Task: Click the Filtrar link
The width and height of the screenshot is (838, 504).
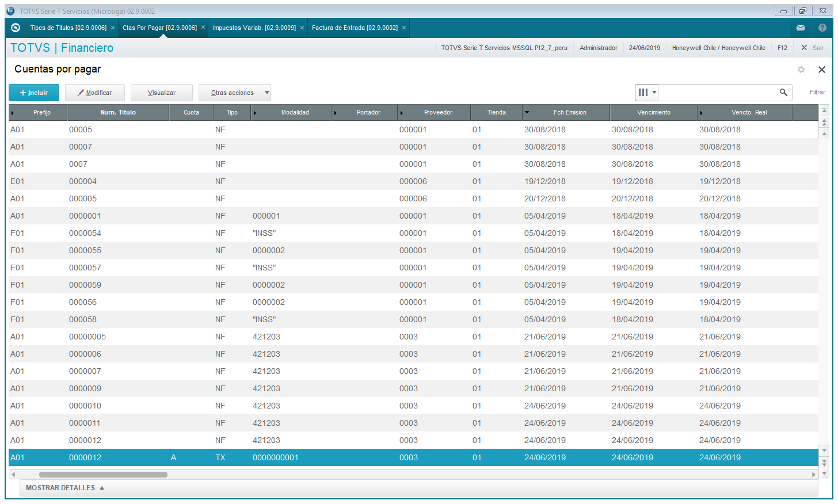Action: 817,92
